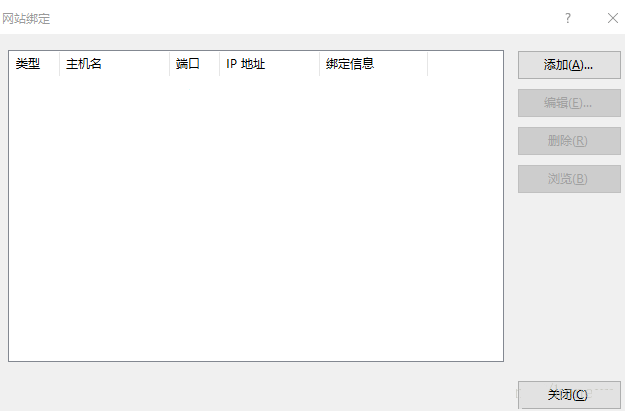
Task: Click the greyed-out 删除(R) button
Action: [568, 141]
